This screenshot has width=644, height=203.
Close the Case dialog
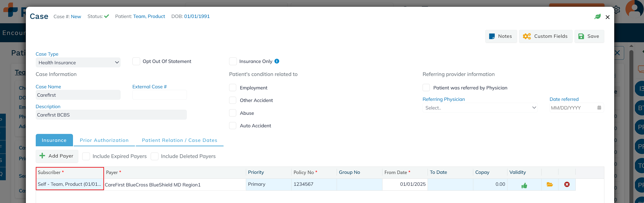pos(608,17)
